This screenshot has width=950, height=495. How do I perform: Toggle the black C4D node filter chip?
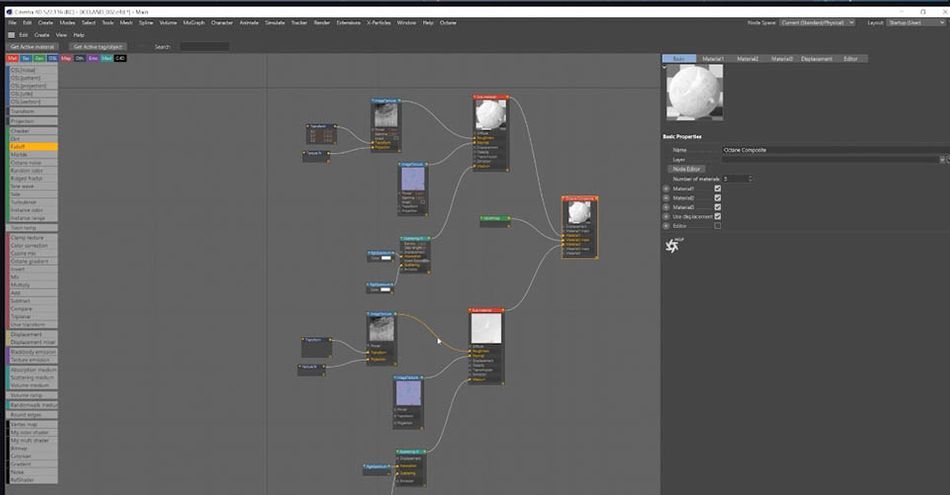tap(120, 58)
